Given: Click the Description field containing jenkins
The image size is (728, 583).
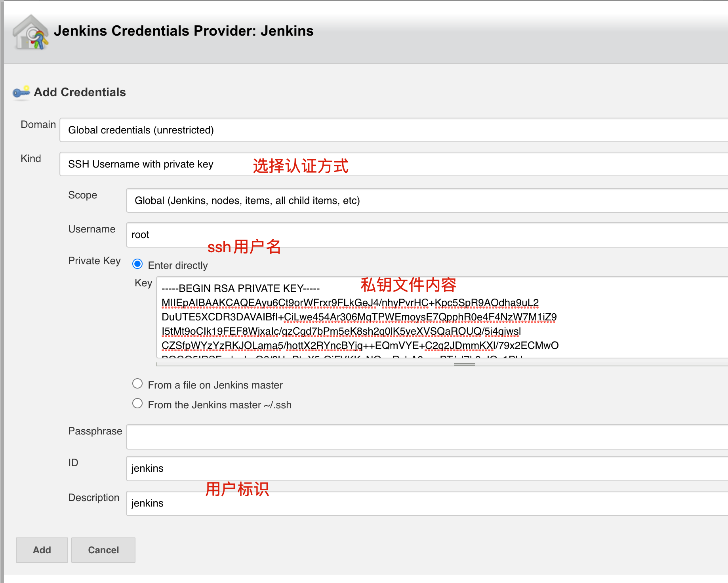Looking at the screenshot, I should click(427, 503).
